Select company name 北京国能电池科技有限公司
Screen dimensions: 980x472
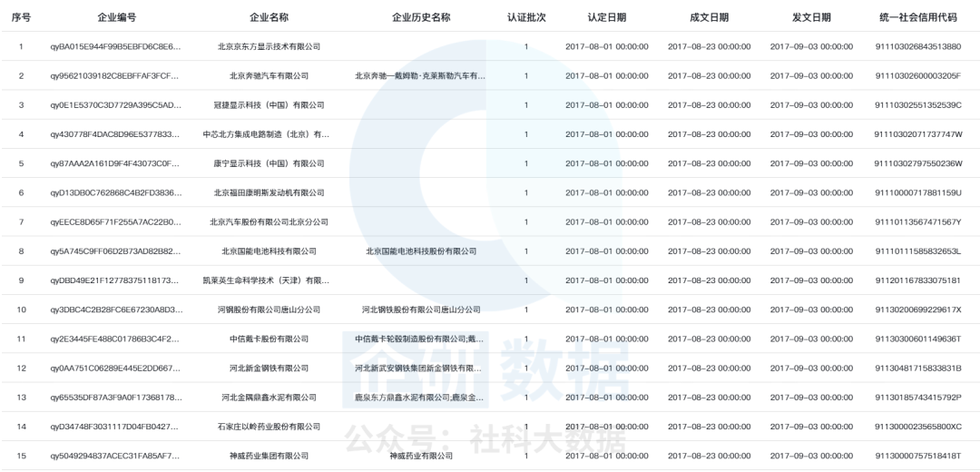click(x=269, y=251)
